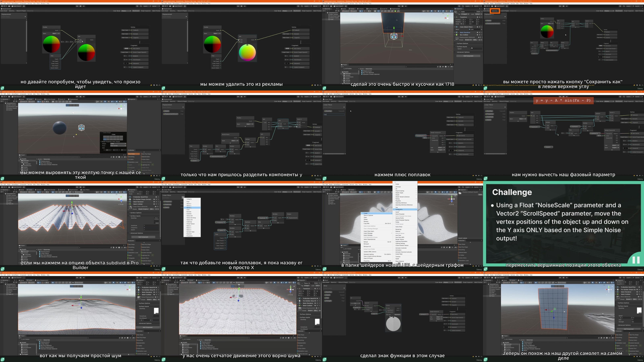Toggle Cube active checkbox beside name in Cube inspector
The width and height of the screenshot is (644, 362).
(x=459, y=12)
